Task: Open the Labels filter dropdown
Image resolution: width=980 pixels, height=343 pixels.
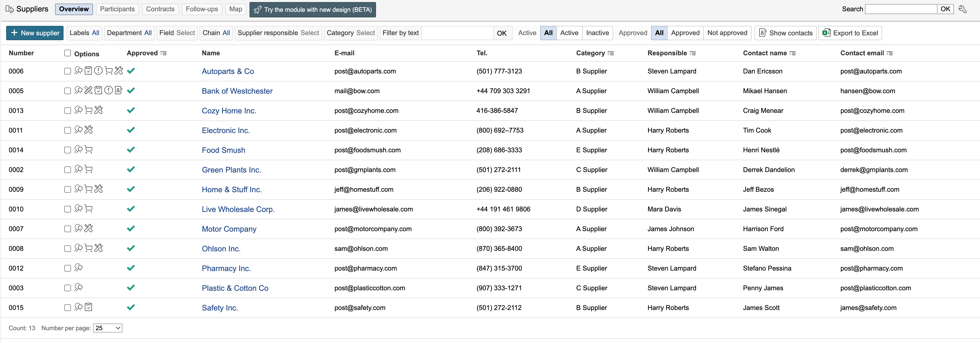Action: point(84,33)
